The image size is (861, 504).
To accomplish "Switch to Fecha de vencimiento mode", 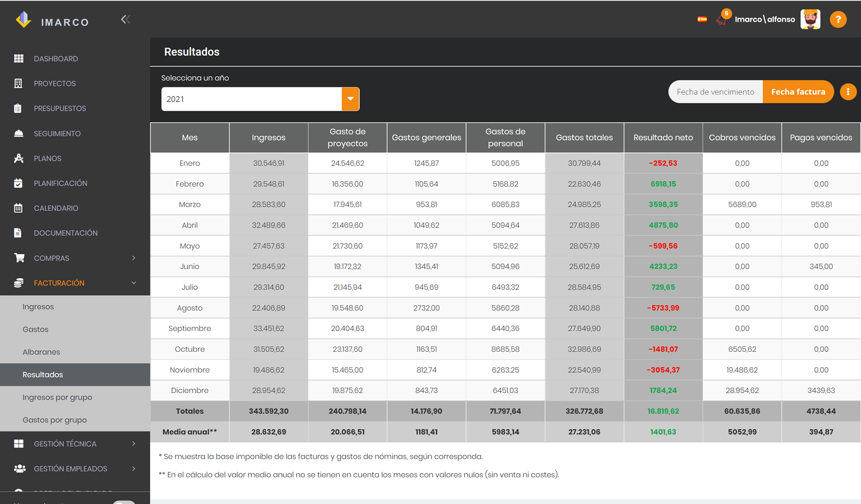I will click(715, 92).
